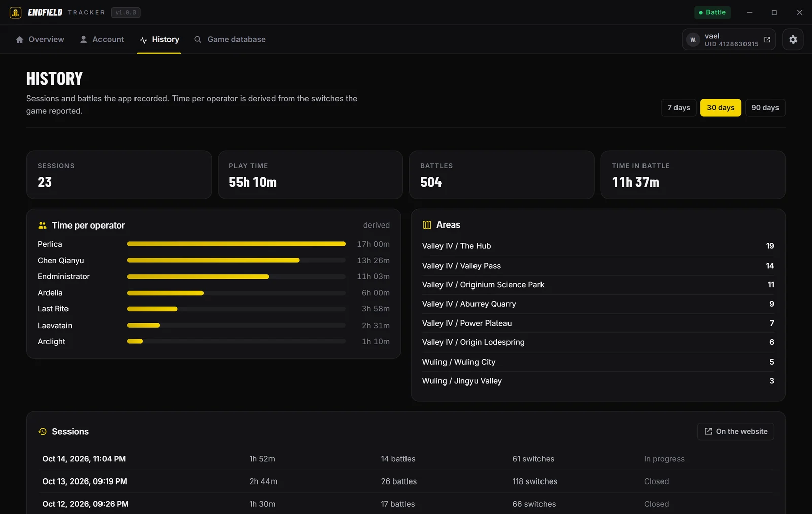The width and height of the screenshot is (812, 514).
Task: Maximize the Endfield Tracker window
Action: (774, 12)
